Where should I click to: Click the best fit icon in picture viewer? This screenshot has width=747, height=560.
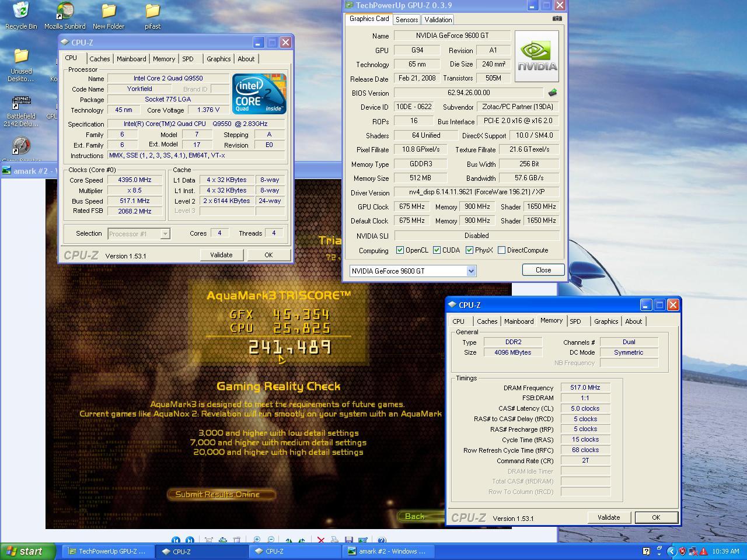pyautogui.click(x=208, y=540)
